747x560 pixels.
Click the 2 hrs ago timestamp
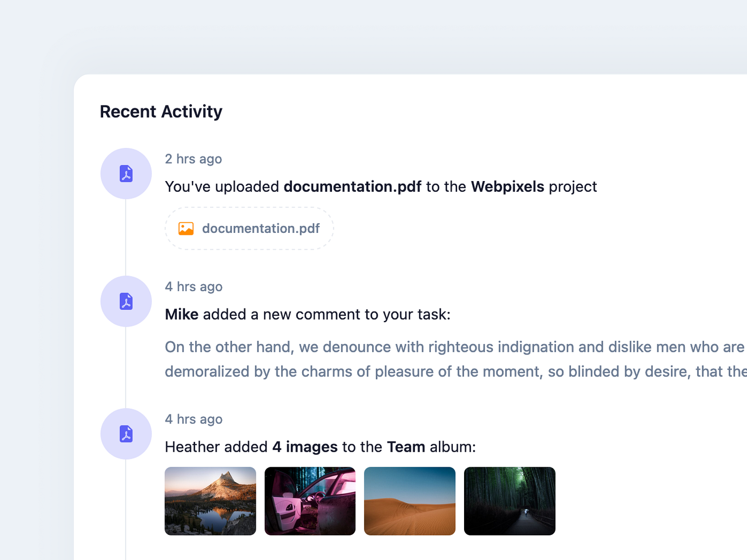(x=193, y=159)
